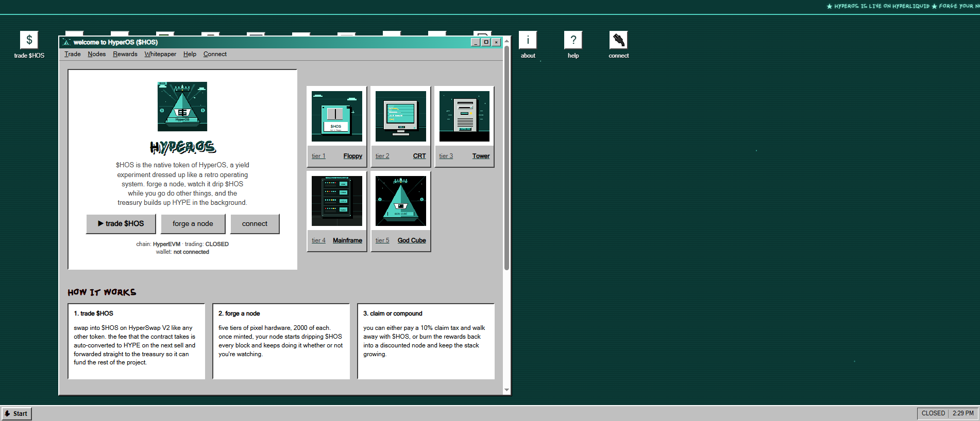This screenshot has height=421, width=980.
Task: Close the welcome to HyperOS window
Action: pyautogui.click(x=496, y=42)
